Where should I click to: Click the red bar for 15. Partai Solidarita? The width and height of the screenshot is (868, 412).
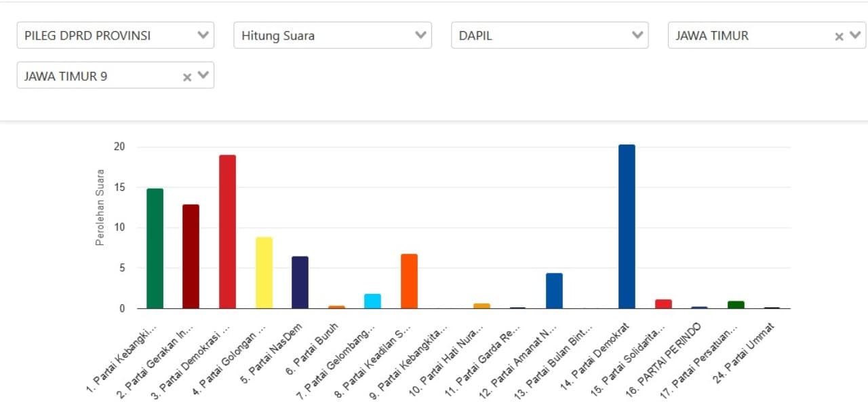[663, 304]
